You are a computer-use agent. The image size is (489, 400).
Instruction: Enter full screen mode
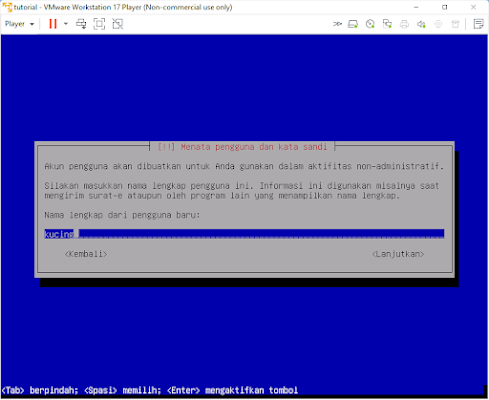pyautogui.click(x=99, y=24)
